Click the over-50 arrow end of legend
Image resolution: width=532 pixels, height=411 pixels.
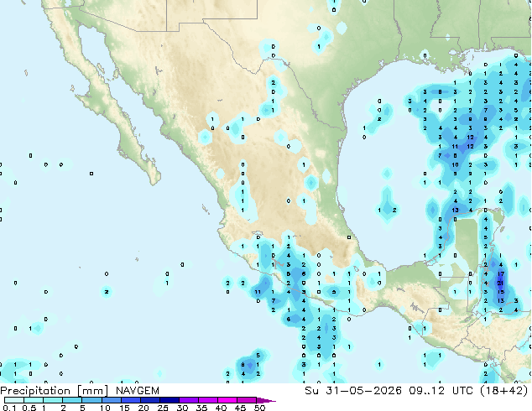click(x=266, y=400)
